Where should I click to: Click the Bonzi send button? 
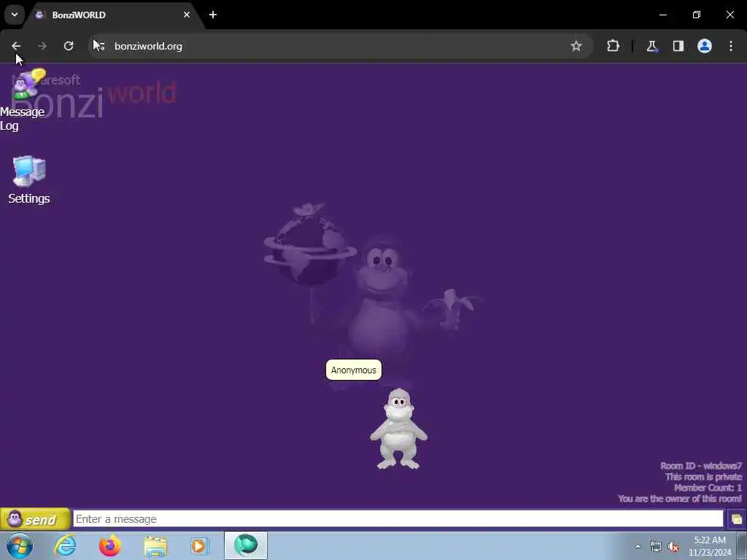tap(35, 519)
